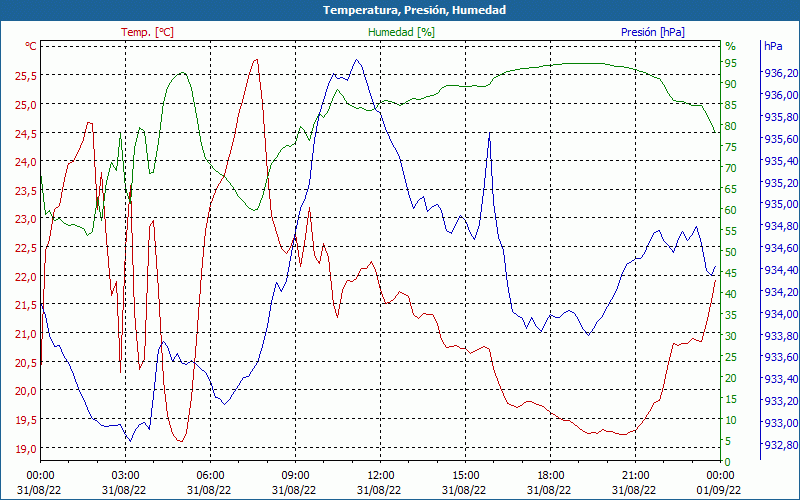Click the 65 humidity axis value
This screenshot has width=800, height=500.
(x=731, y=189)
